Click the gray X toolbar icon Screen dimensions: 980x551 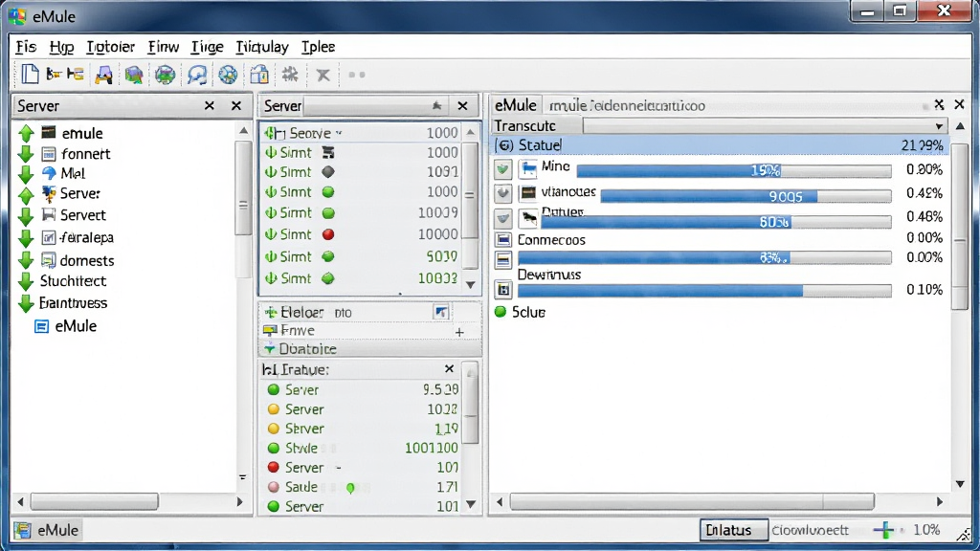pos(323,76)
